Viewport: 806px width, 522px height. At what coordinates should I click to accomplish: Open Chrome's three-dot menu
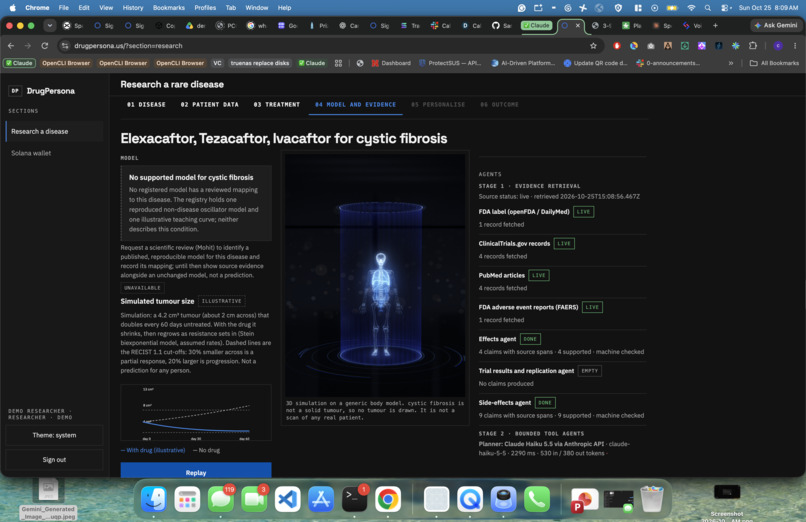point(795,46)
